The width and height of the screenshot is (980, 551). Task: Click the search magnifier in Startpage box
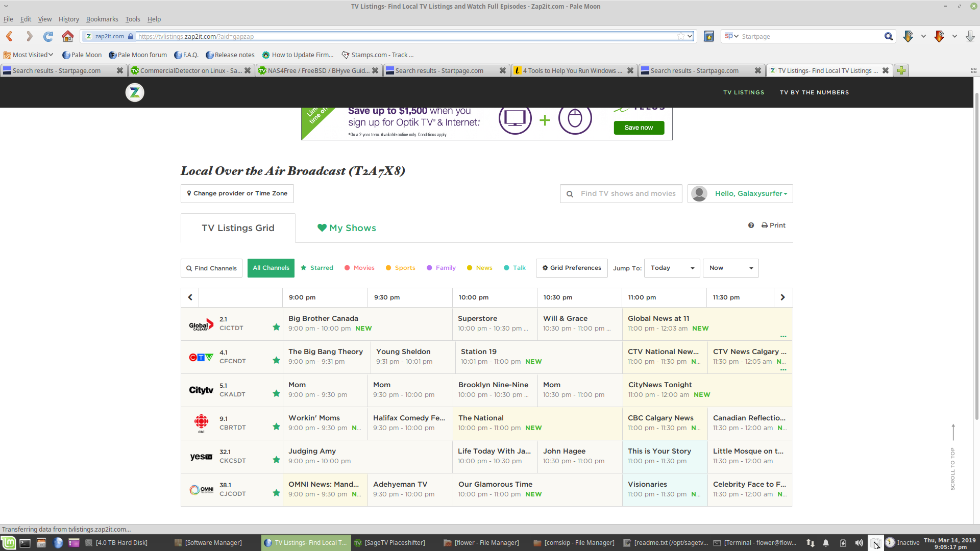point(889,36)
